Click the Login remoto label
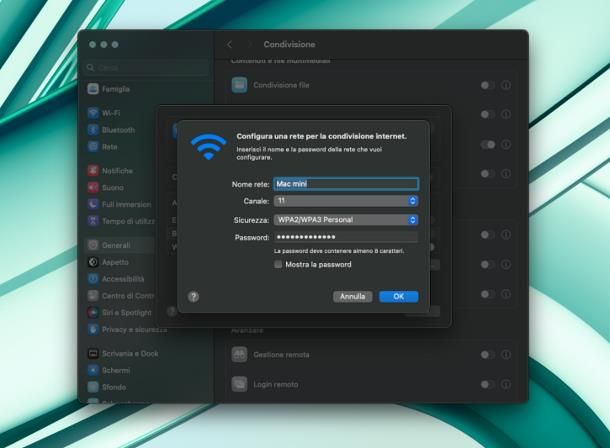Image resolution: width=610 pixels, height=448 pixels. pyautogui.click(x=276, y=385)
